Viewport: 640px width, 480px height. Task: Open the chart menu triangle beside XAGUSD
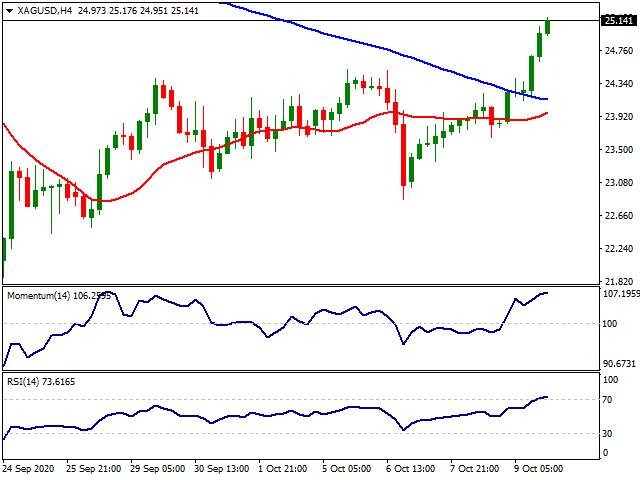9,11
